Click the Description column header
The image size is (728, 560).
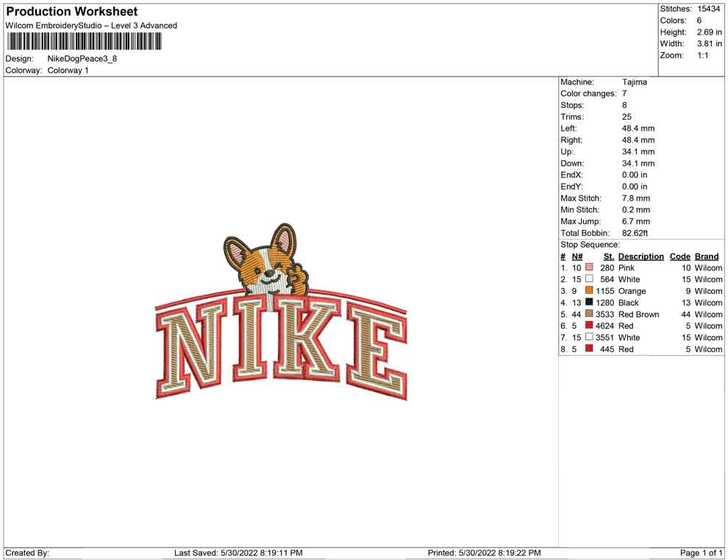pyautogui.click(x=641, y=256)
